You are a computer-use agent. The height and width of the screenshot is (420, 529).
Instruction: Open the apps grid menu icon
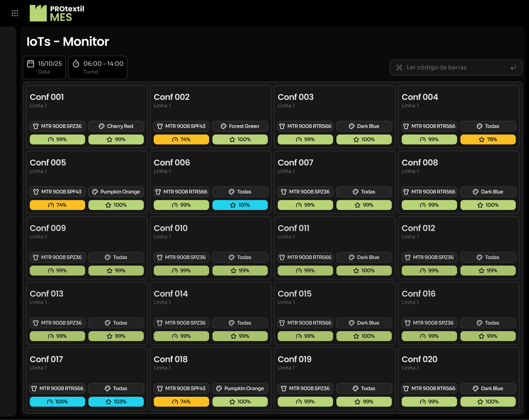coord(15,13)
